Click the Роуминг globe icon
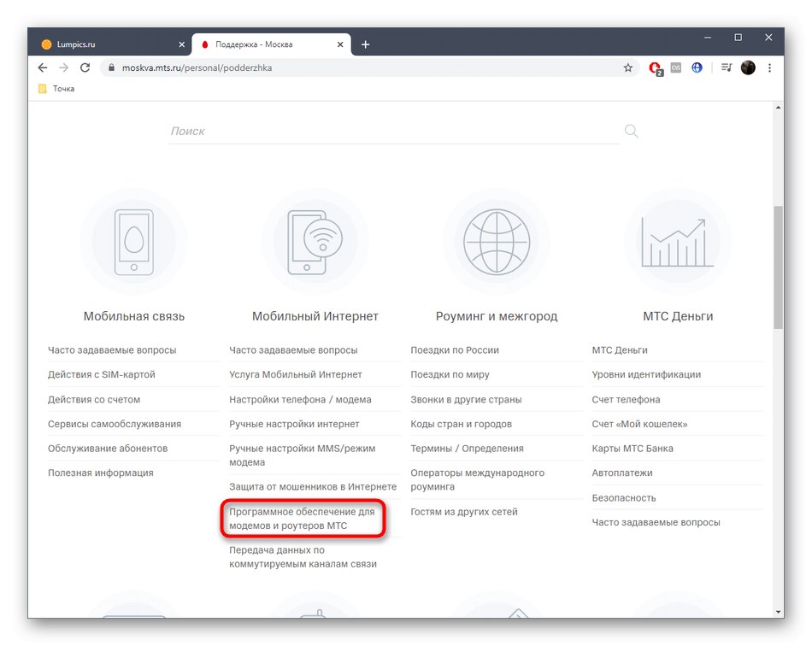 click(x=496, y=241)
